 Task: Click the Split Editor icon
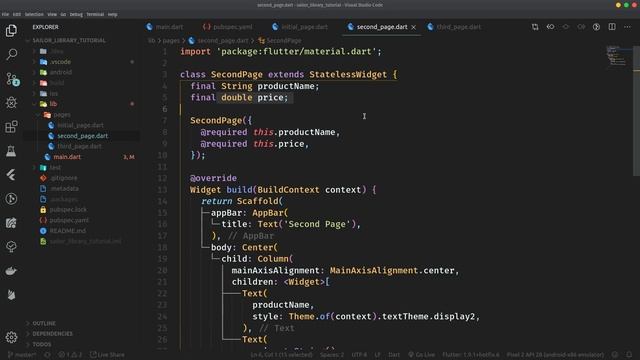[612, 27]
